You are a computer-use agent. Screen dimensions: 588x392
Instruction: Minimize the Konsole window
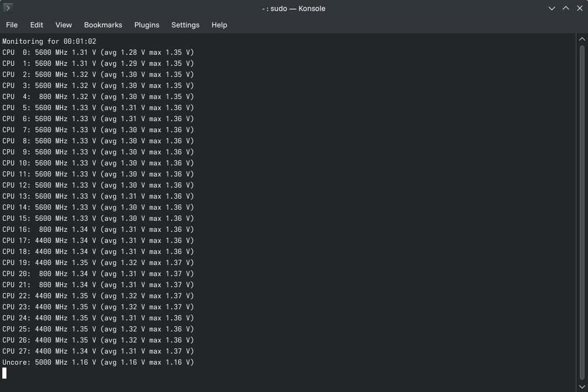click(552, 8)
